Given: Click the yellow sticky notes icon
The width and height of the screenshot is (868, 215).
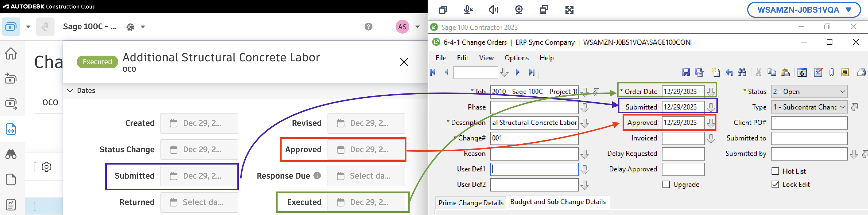Looking at the screenshot, I should 845,72.
